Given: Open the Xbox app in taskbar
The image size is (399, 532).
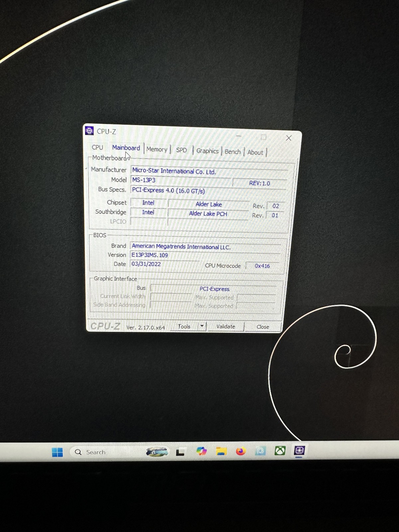Looking at the screenshot, I should coord(280,451).
